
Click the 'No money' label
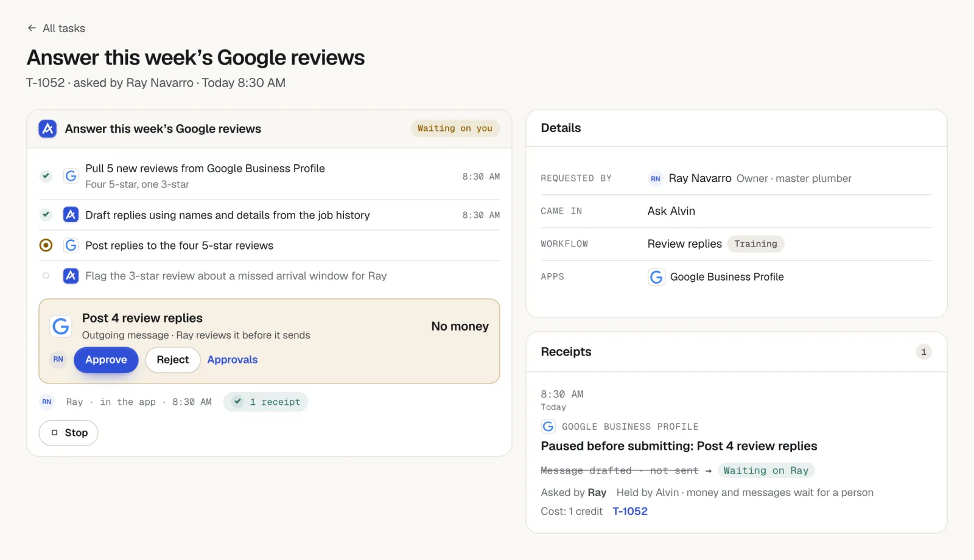click(460, 326)
